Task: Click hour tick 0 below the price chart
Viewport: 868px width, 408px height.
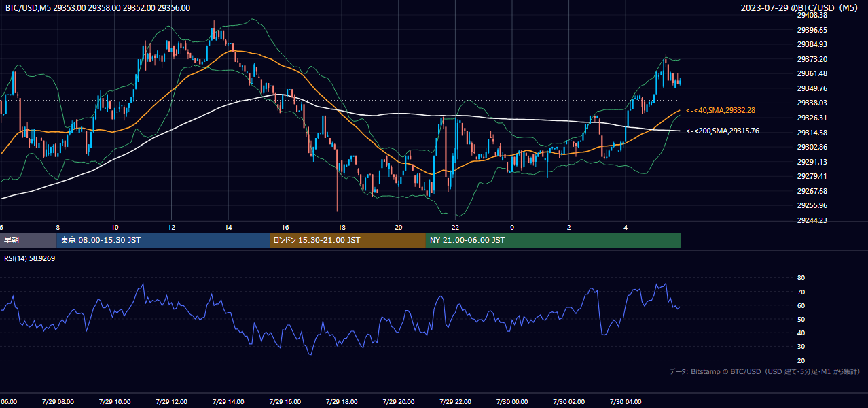Action: click(x=512, y=227)
